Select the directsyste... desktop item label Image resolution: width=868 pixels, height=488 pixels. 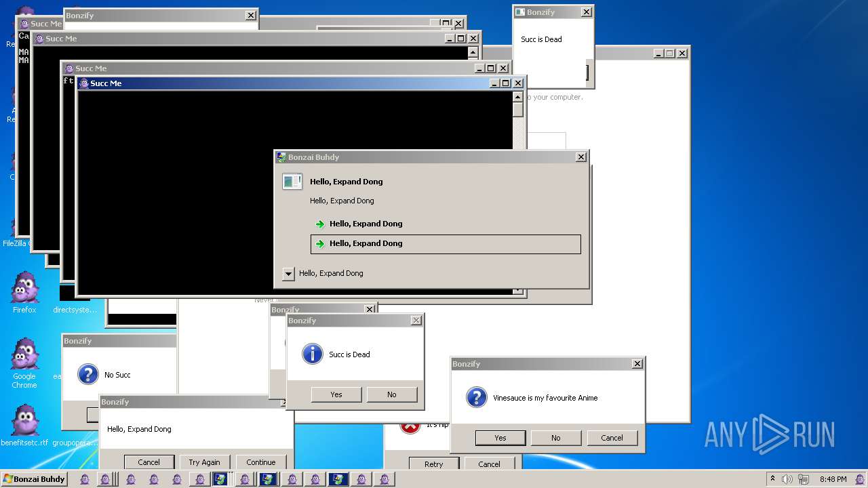[x=75, y=310]
